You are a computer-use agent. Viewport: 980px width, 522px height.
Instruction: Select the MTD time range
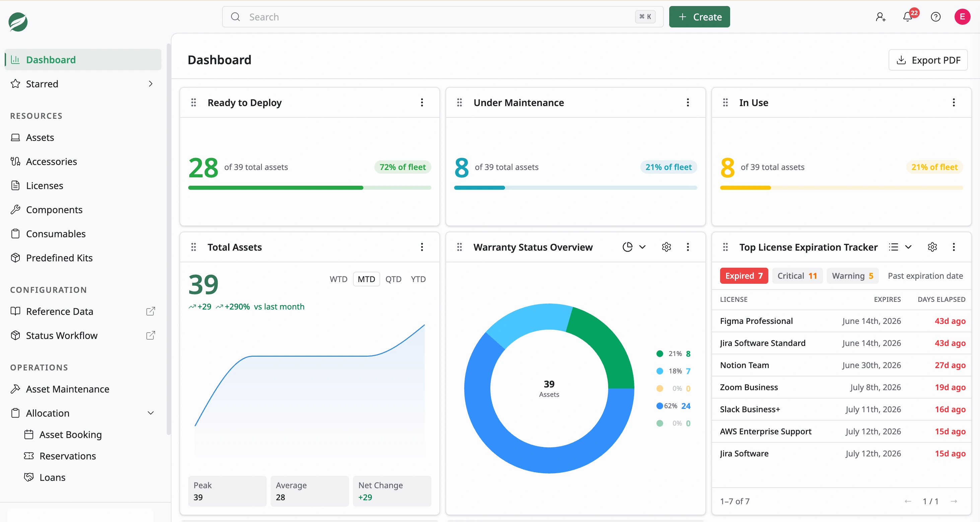(366, 279)
